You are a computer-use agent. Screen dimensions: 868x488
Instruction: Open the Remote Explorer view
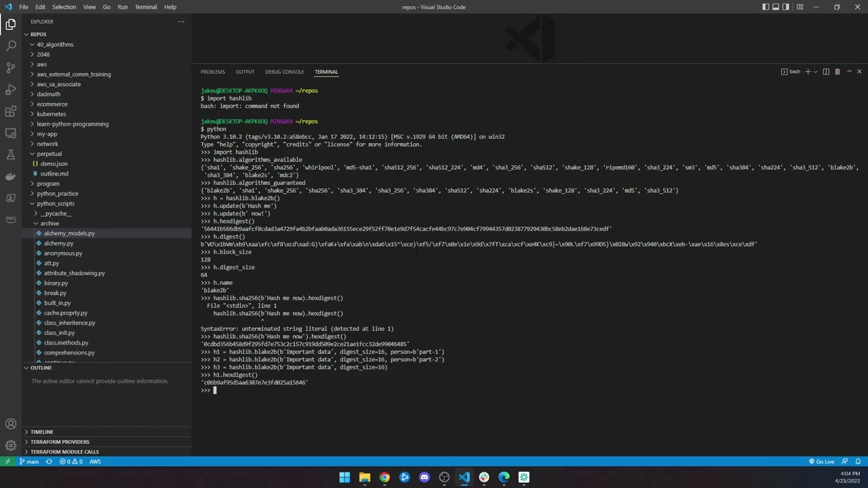tap(11, 133)
